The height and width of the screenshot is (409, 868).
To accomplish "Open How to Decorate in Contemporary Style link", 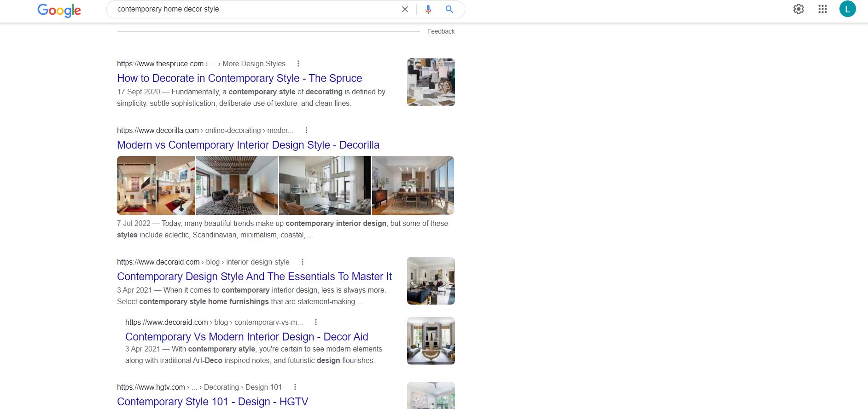I will [239, 78].
